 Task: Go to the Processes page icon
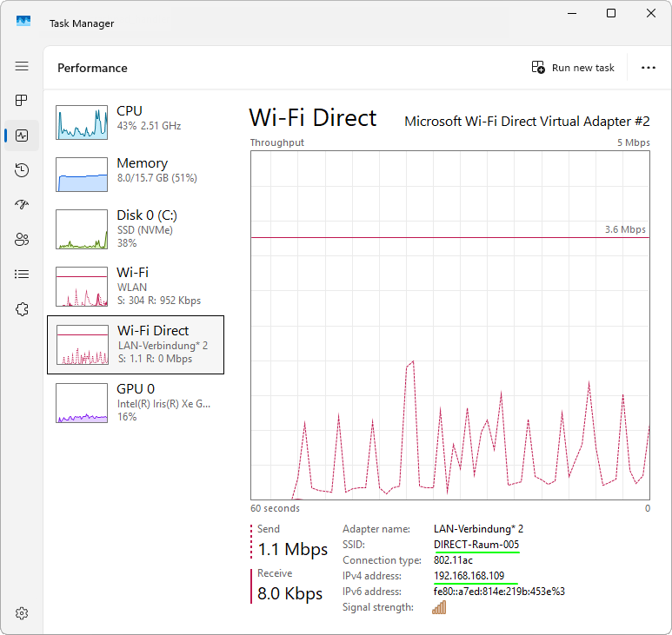(22, 100)
